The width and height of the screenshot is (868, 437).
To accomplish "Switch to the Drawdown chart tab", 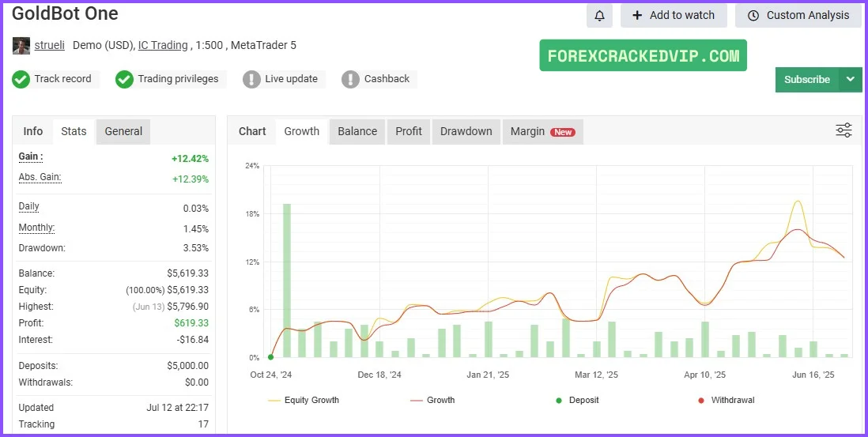I will click(x=466, y=131).
